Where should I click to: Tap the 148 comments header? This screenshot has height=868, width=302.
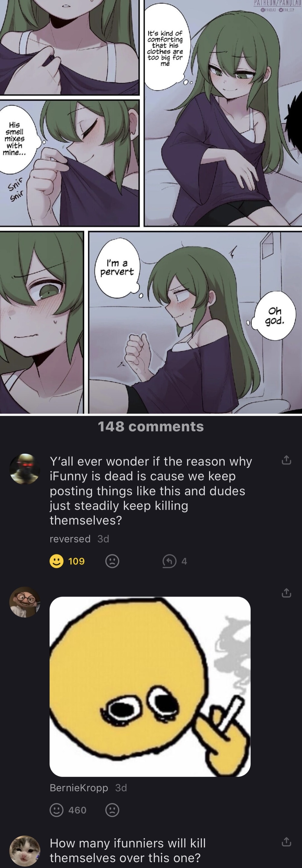click(151, 427)
